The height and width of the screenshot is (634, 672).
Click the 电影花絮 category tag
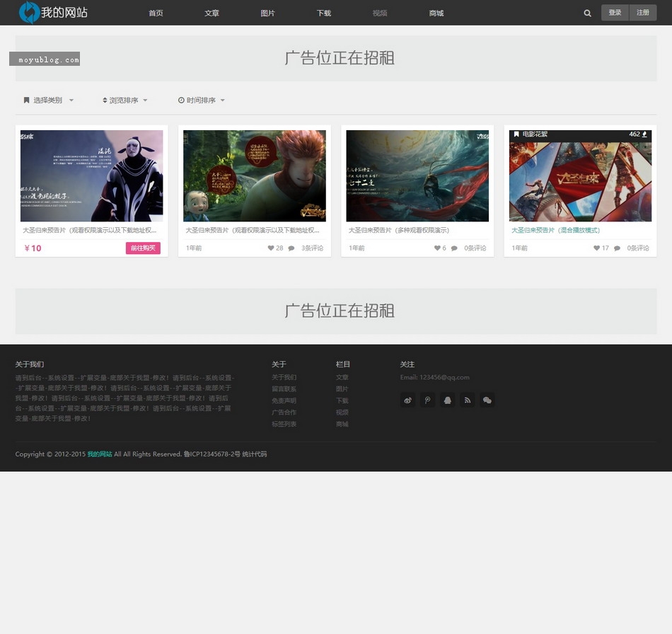(x=535, y=134)
